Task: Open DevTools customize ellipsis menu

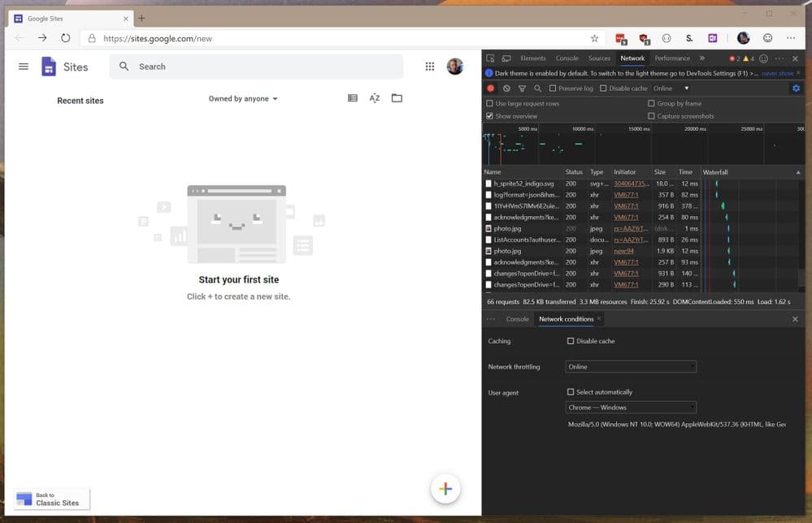Action: point(779,58)
